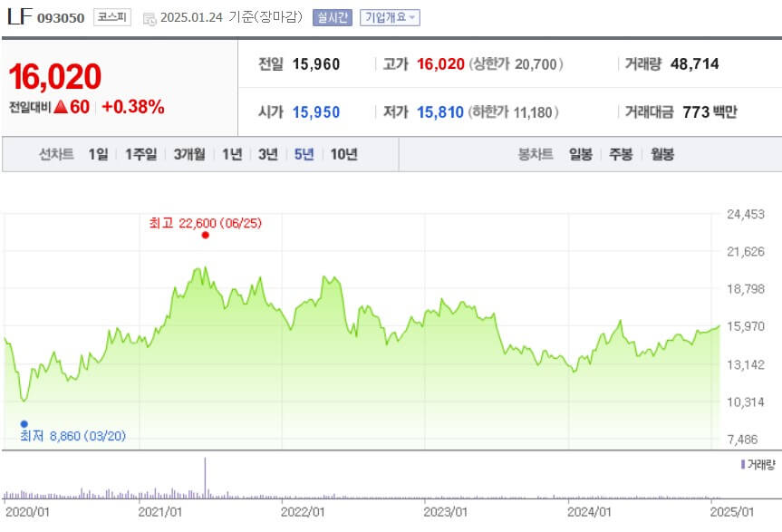This screenshot has height=532, width=782.
Task: Select the 1주일 line chart period
Action: (x=140, y=154)
